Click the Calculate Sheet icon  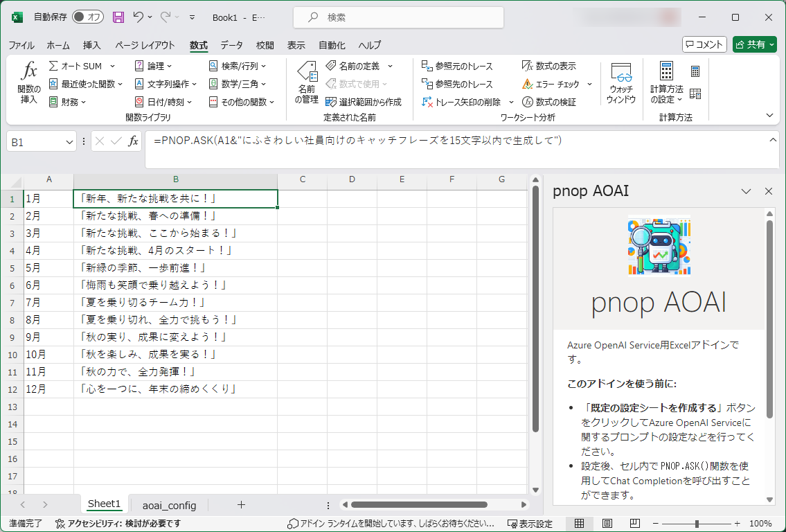click(x=695, y=94)
